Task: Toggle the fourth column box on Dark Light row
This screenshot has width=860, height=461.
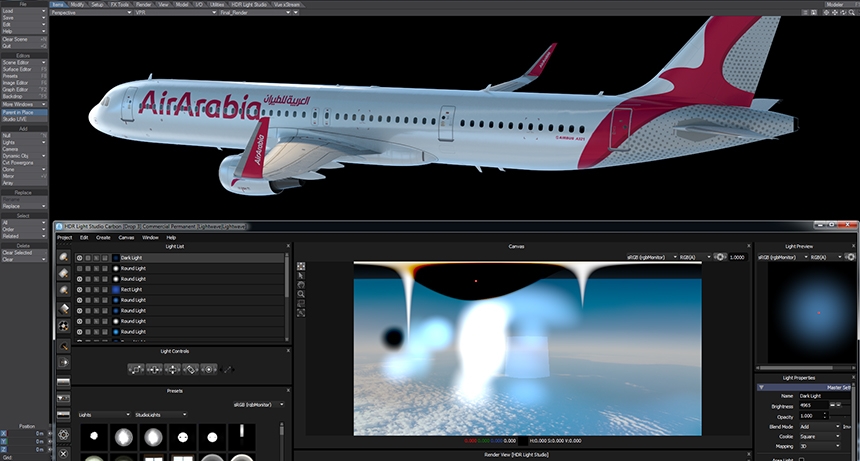Action: click(105, 258)
